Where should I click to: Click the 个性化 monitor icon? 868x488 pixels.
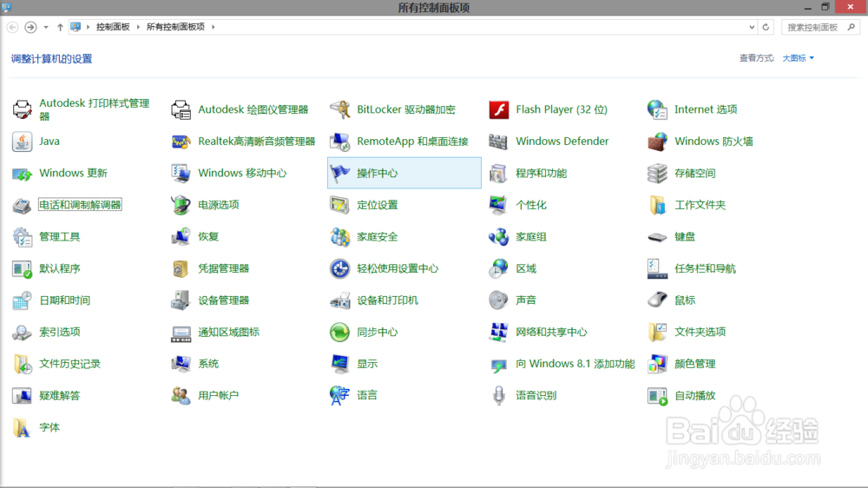tap(499, 205)
